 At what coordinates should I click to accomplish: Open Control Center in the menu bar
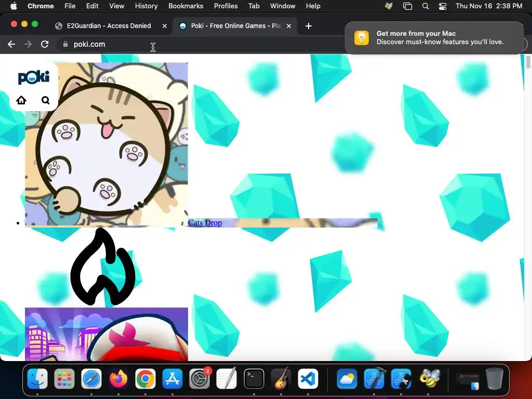click(x=443, y=6)
